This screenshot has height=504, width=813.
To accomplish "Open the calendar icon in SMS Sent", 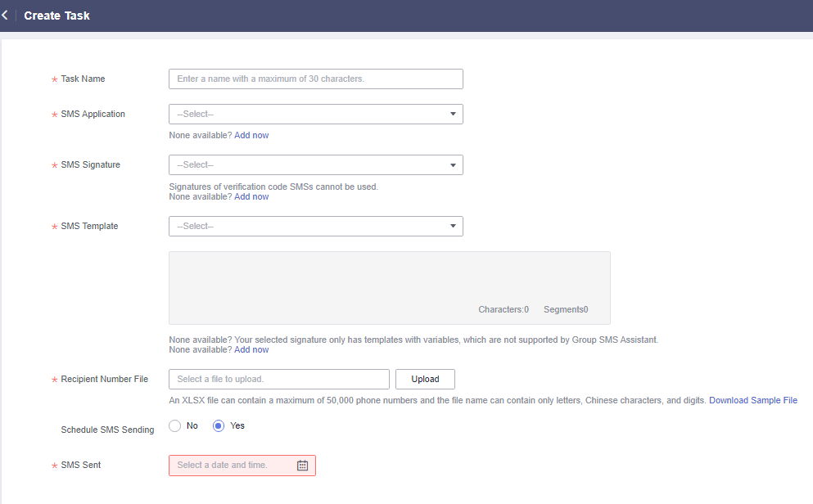I will point(302,466).
